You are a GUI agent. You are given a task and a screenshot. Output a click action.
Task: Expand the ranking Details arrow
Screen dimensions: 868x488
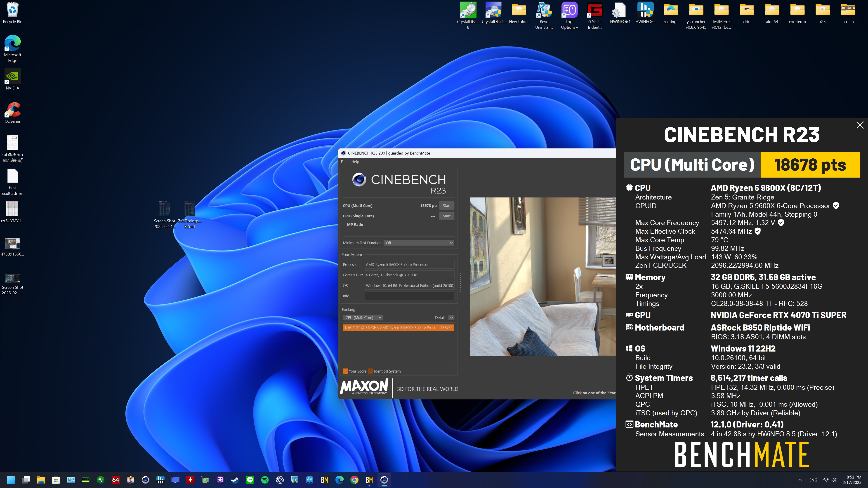451,318
